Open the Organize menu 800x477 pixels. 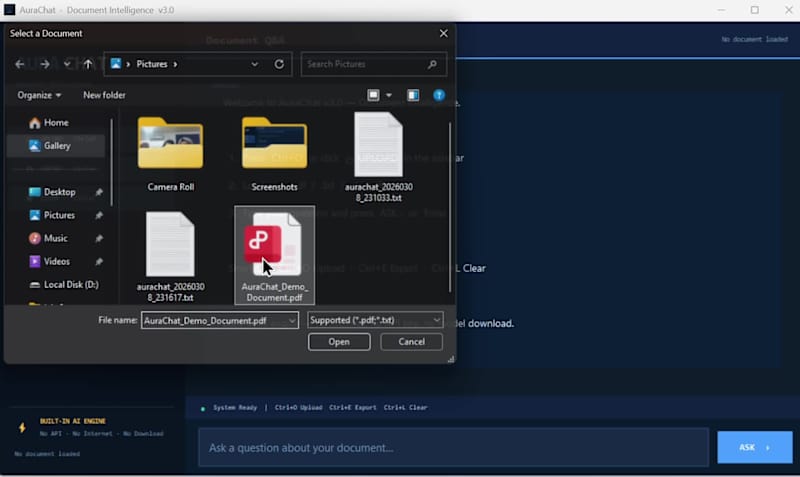[x=39, y=95]
